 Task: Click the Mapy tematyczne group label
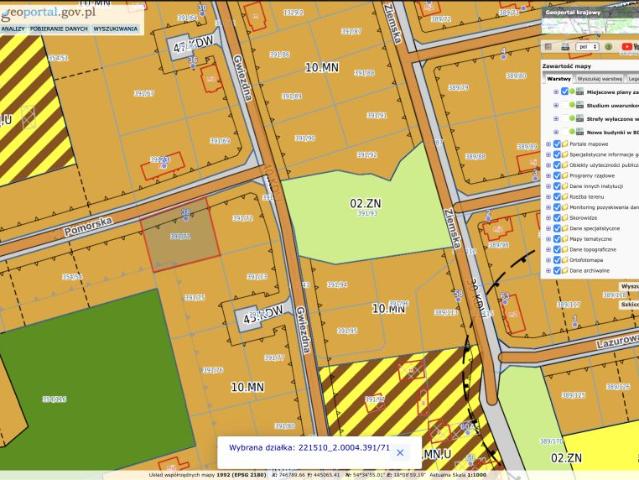point(591,239)
